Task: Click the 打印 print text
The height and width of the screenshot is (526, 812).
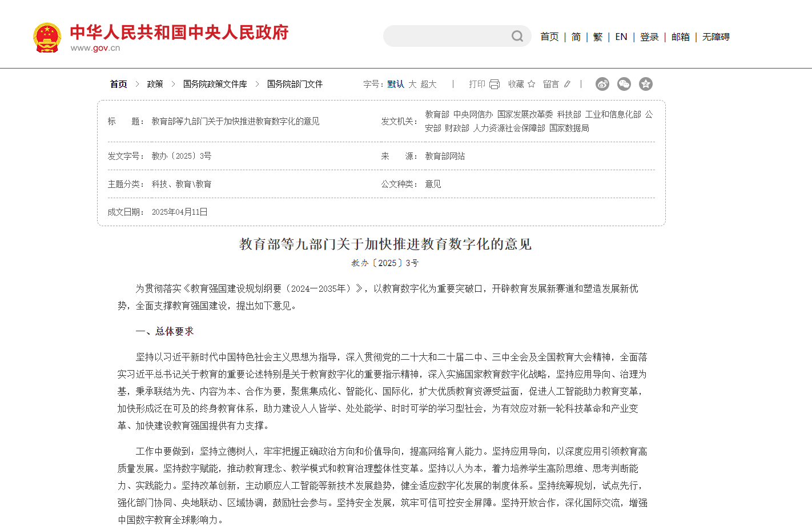Action: [x=477, y=84]
